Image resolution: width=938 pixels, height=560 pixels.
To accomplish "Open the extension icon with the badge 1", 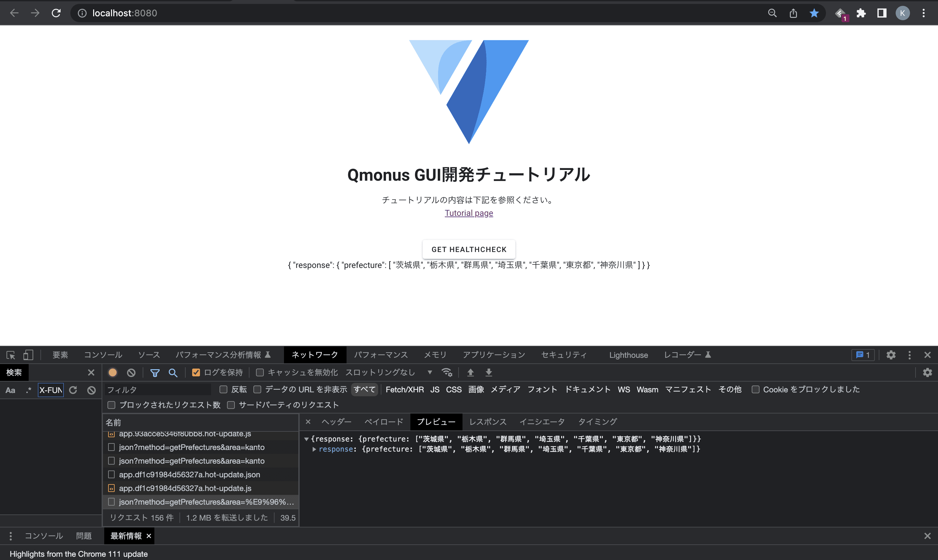I will pyautogui.click(x=841, y=14).
